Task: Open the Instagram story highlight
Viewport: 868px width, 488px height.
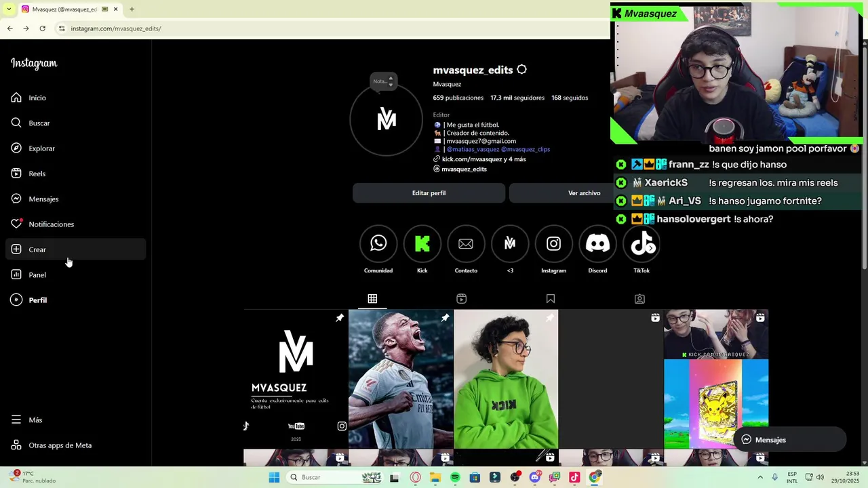Action: tap(554, 244)
